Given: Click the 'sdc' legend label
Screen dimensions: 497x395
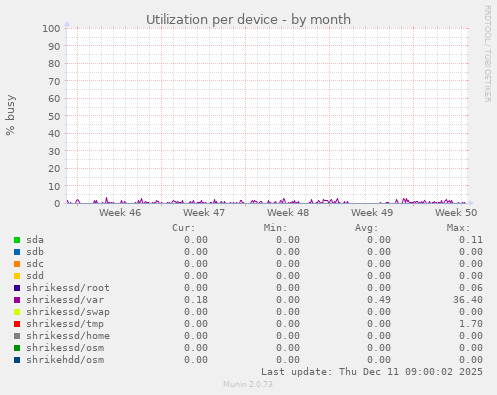Looking at the screenshot, I should pos(35,264).
